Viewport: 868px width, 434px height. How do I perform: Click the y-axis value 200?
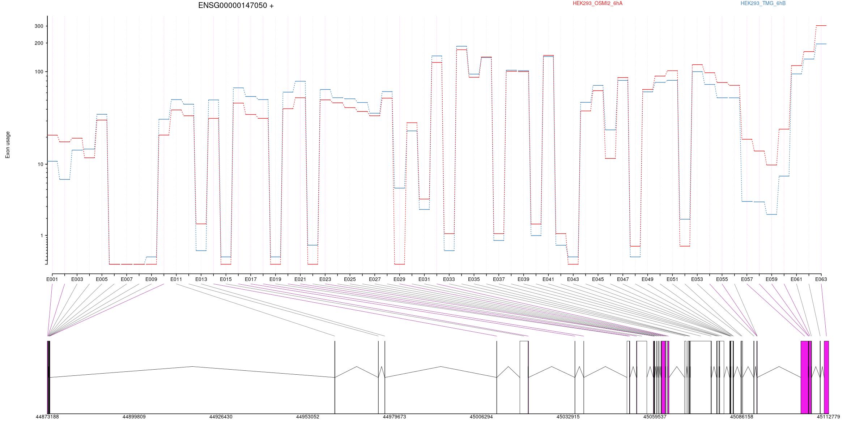click(39, 43)
